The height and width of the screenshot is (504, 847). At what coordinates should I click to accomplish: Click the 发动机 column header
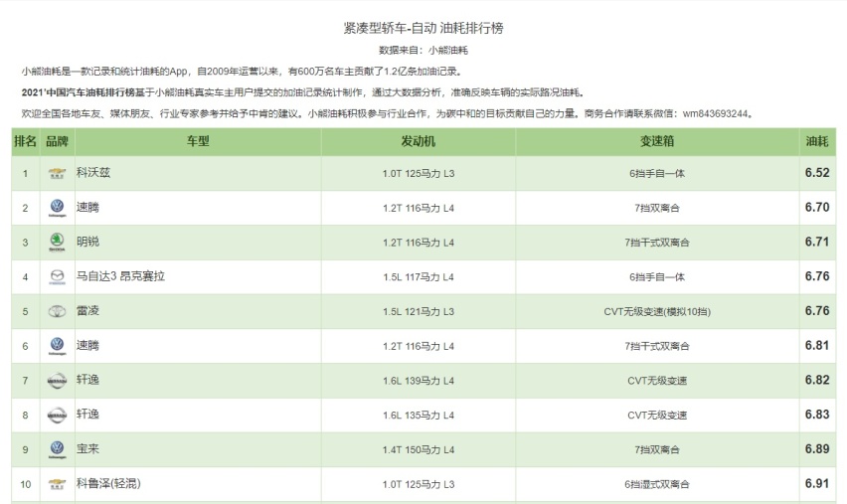(x=419, y=141)
